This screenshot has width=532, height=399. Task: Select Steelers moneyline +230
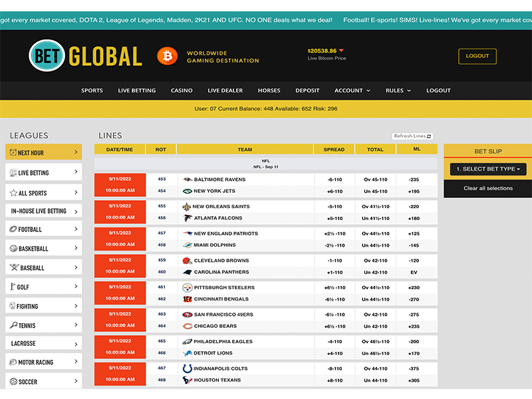point(414,288)
